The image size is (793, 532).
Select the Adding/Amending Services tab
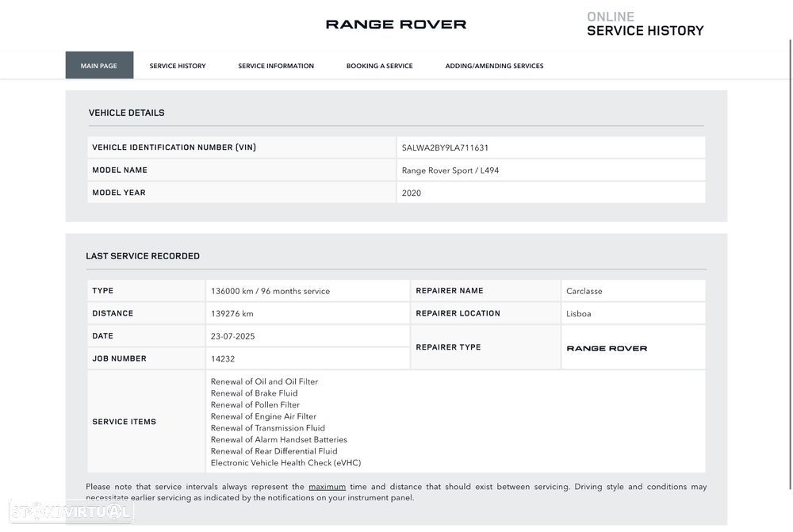tap(494, 66)
